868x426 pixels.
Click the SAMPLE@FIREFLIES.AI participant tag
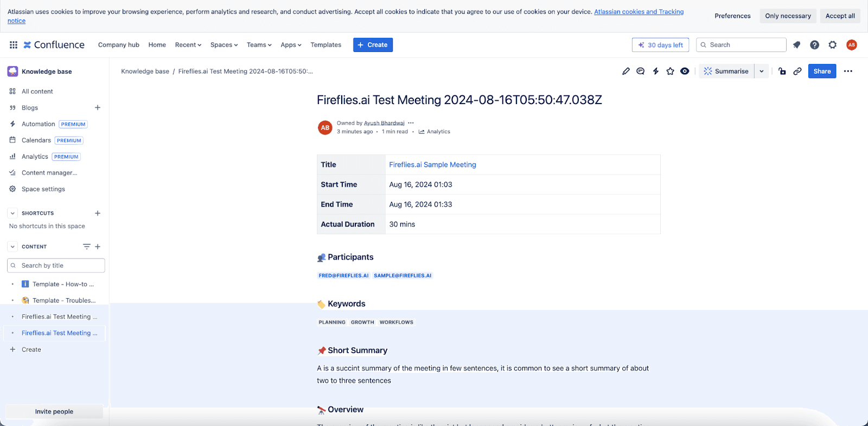pos(403,275)
